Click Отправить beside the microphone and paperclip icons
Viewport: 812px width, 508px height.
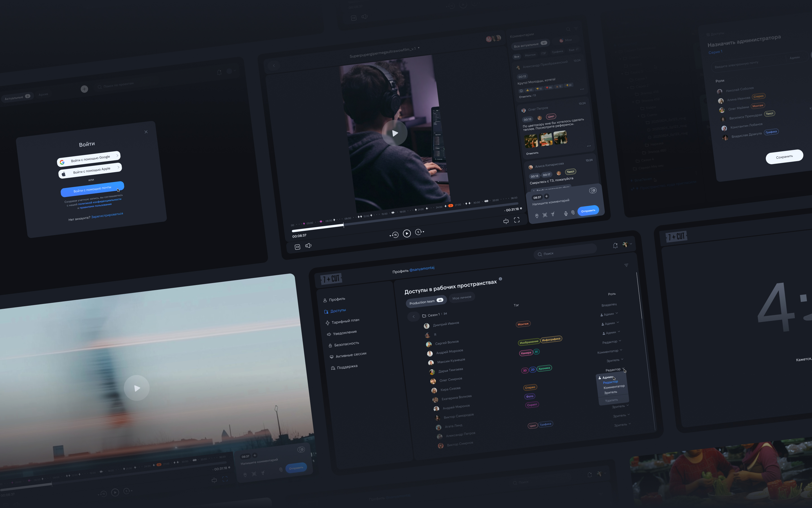pos(588,211)
